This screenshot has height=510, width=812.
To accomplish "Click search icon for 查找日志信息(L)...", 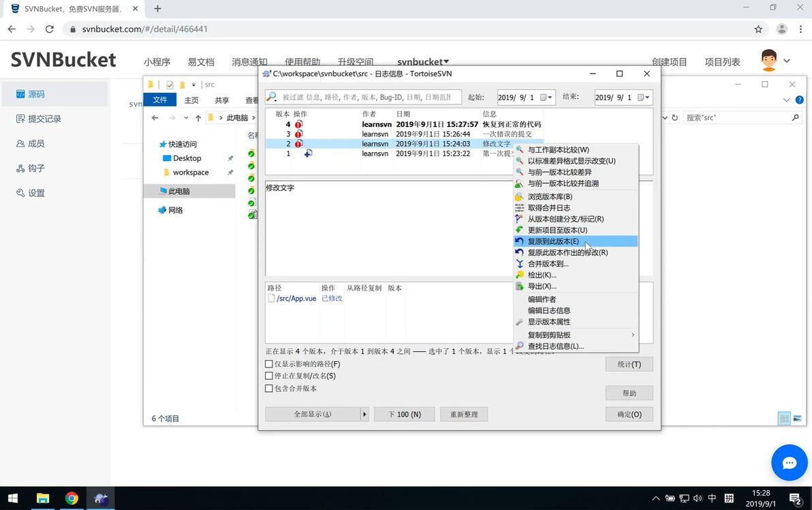I will [519, 346].
